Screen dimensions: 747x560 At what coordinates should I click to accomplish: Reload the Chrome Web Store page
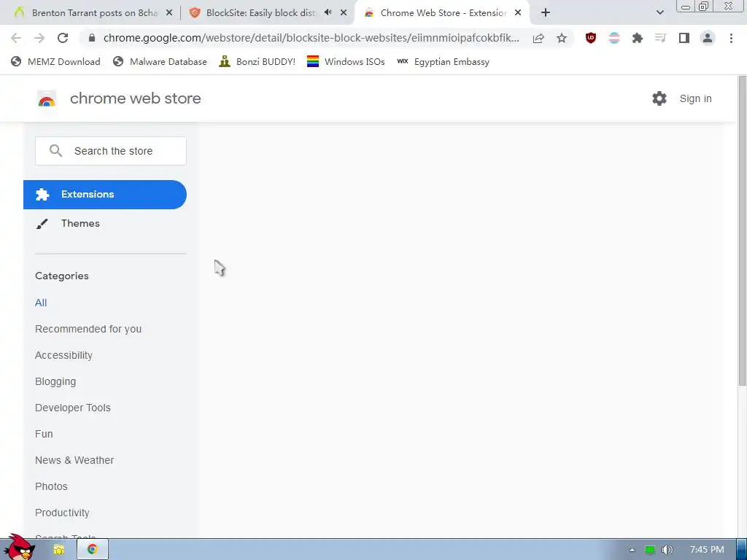(63, 38)
